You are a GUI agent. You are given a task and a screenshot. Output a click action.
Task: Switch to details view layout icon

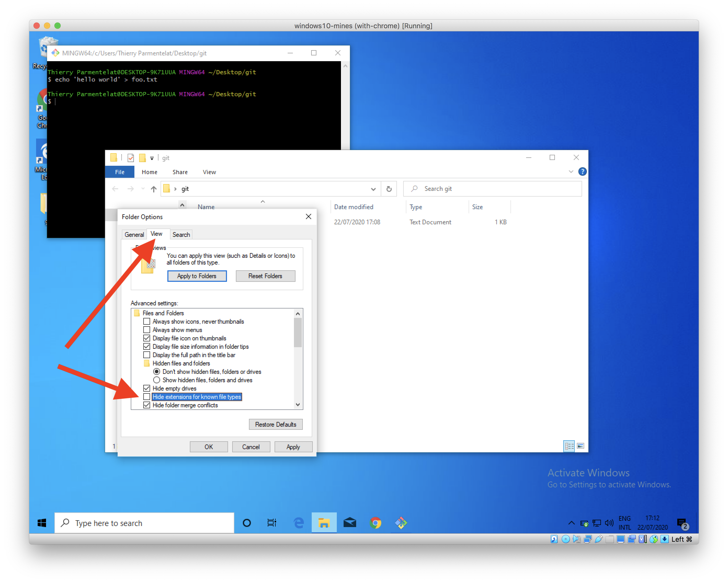tap(569, 446)
